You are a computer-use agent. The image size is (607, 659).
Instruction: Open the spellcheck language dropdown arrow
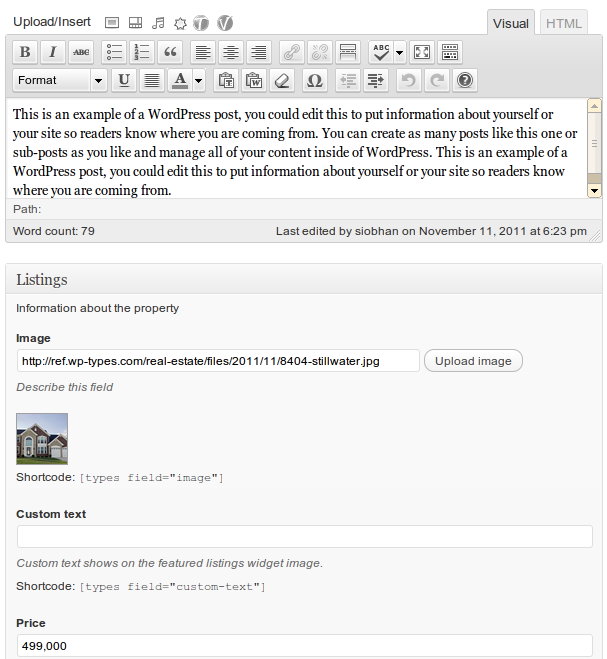399,52
